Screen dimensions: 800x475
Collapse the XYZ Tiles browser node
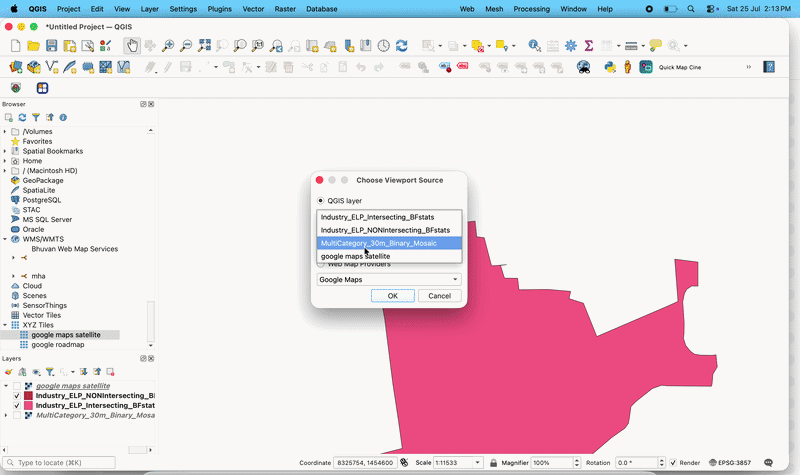[5, 325]
